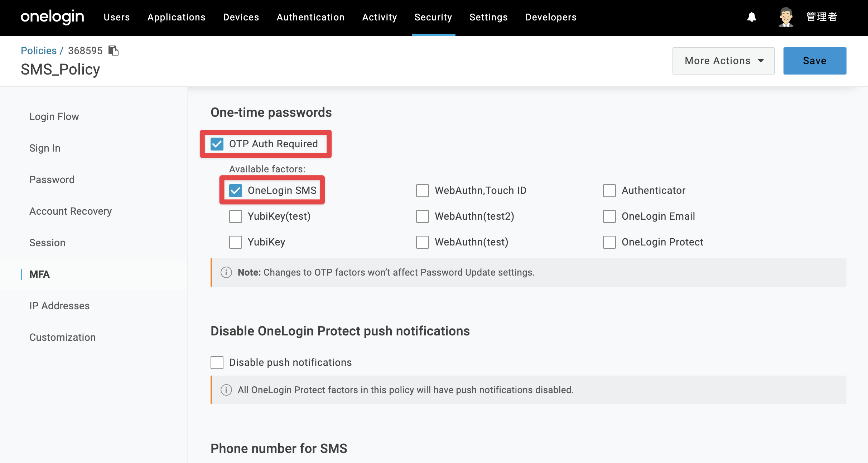Check the WebAuthn(test2) factor
The image size is (868, 463).
tap(423, 216)
